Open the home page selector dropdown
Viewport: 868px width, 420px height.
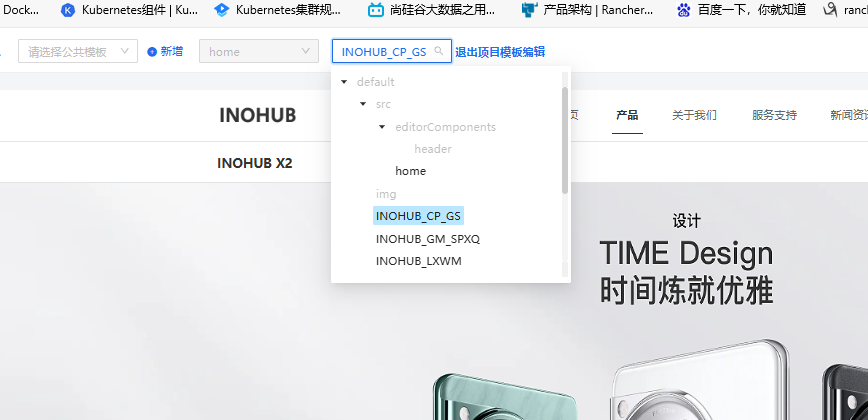259,51
